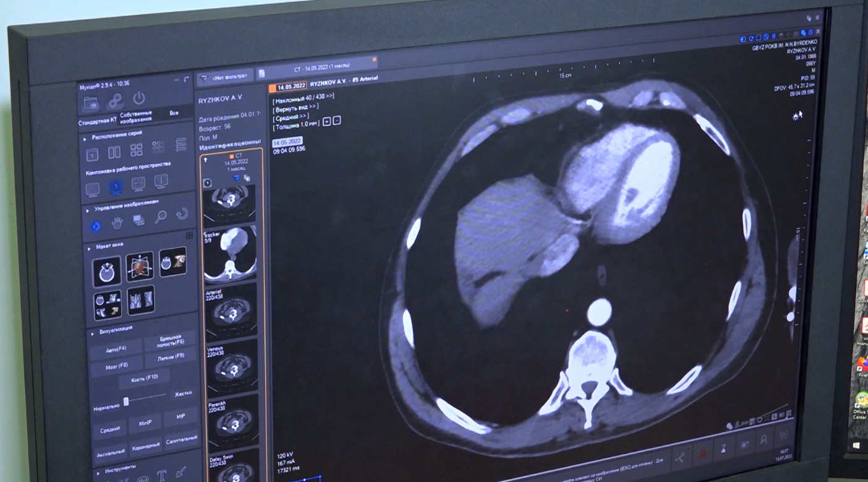This screenshot has width=868, height=482.
Task: Open the tracker 5/9 series thumbnail
Action: tap(229, 254)
